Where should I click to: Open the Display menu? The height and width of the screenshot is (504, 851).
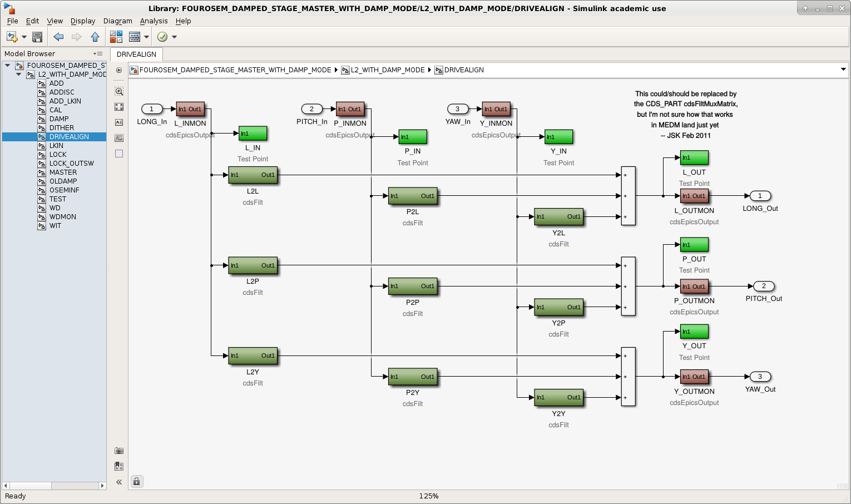[83, 21]
